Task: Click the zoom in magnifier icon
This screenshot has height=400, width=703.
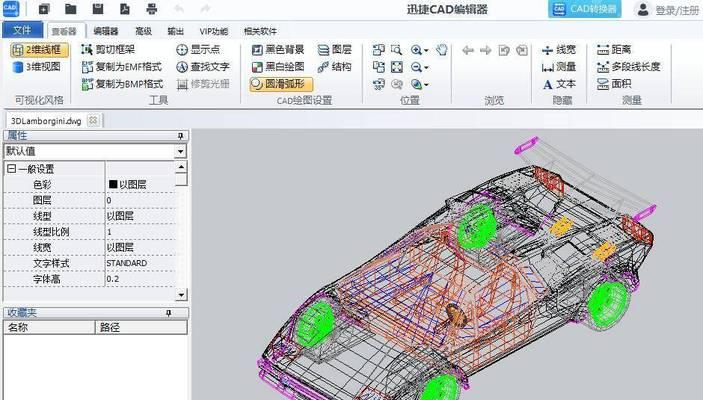Action: click(416, 50)
